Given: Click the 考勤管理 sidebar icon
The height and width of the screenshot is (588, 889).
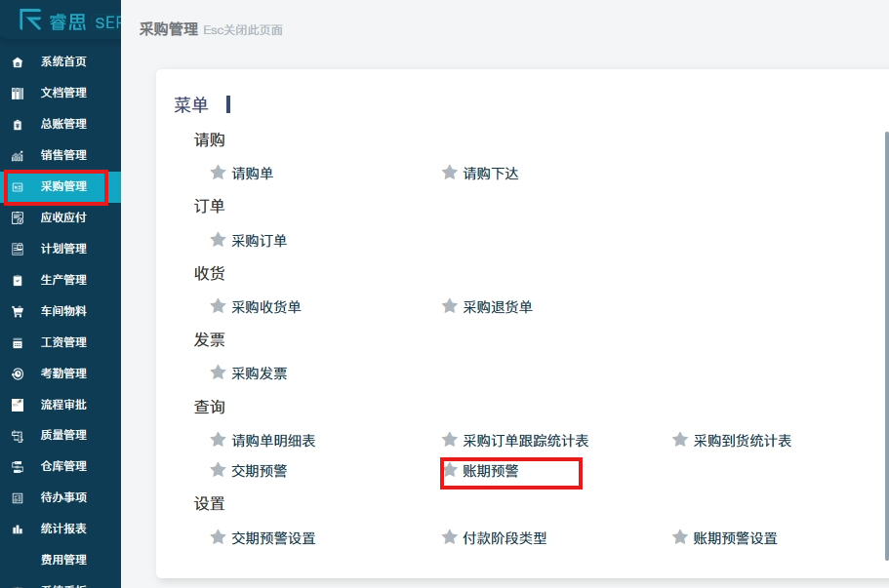Looking at the screenshot, I should click(x=17, y=374).
